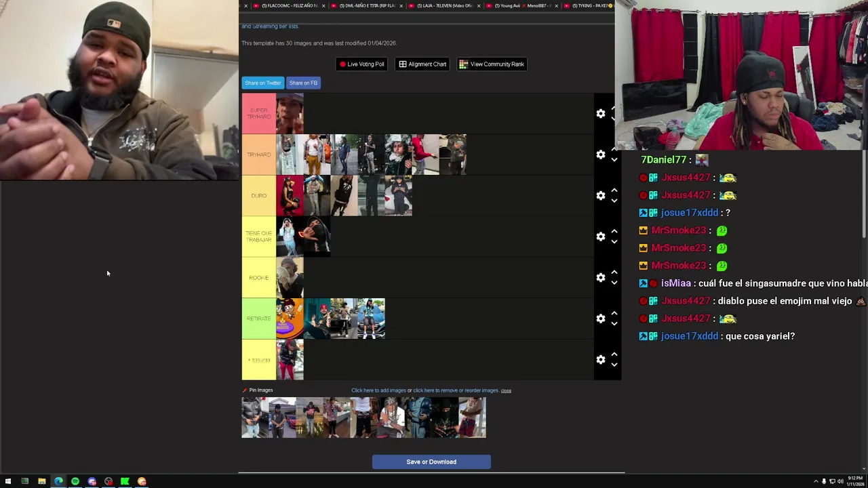The height and width of the screenshot is (488, 868).
Task: Select the SUPER TRYHARD tier label
Action: pyautogui.click(x=259, y=113)
